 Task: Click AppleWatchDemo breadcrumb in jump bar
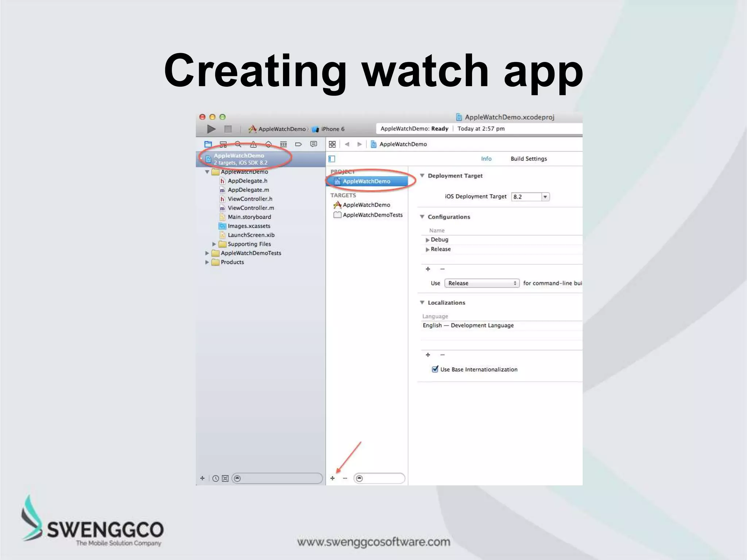tap(399, 144)
